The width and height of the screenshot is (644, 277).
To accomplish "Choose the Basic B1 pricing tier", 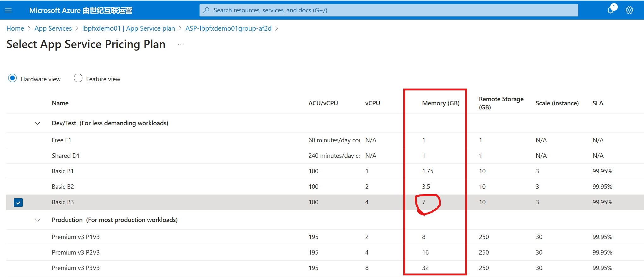I will (63, 171).
